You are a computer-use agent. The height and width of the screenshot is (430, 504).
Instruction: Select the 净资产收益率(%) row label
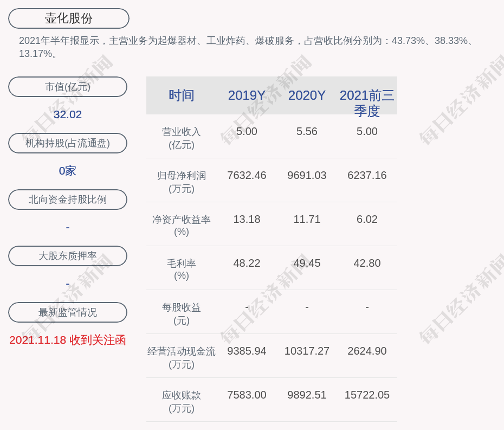coord(182,226)
